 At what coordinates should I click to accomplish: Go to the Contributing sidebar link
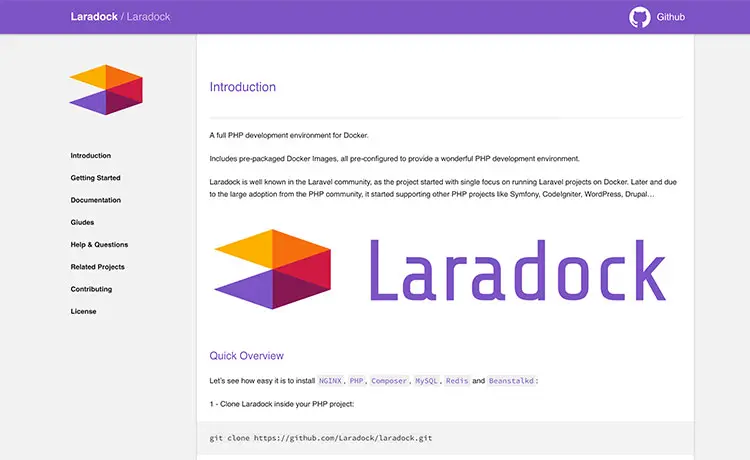coord(91,289)
